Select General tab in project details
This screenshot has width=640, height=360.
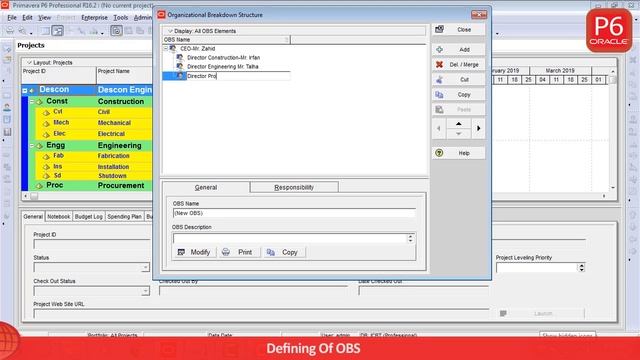pos(33,216)
